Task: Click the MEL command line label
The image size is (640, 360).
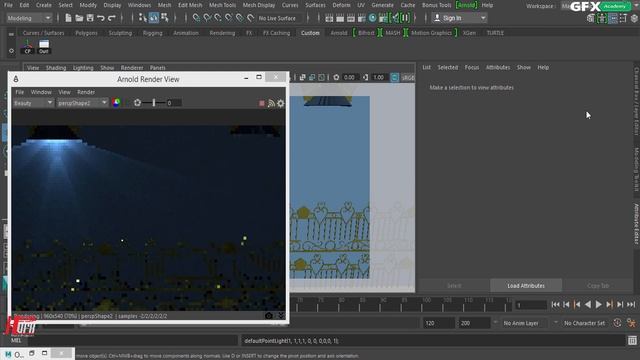Action: (16, 340)
